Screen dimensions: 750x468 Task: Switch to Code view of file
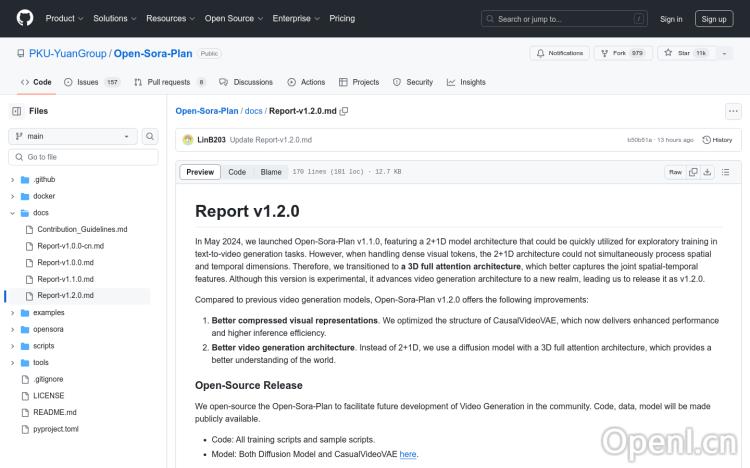[x=237, y=172]
